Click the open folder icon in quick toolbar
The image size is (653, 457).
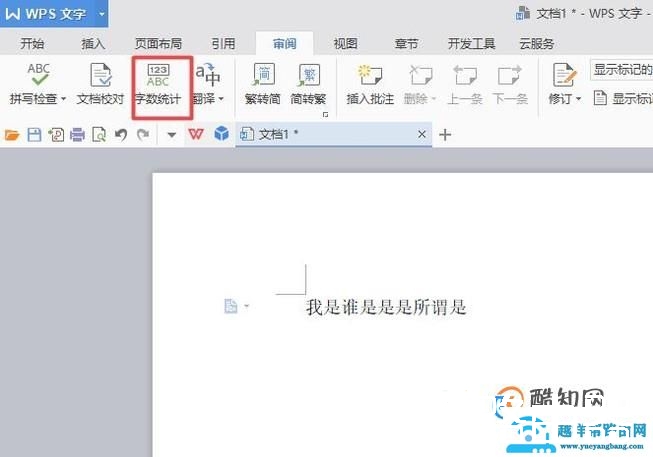(12, 135)
